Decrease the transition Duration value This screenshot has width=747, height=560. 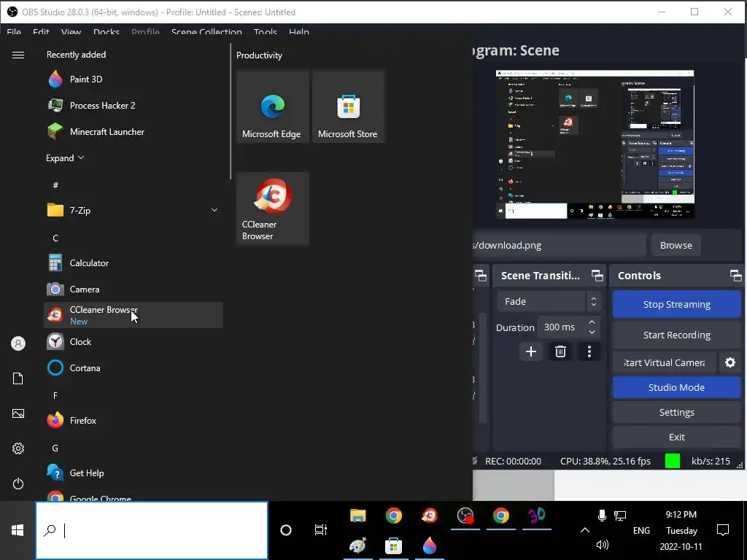592,332
